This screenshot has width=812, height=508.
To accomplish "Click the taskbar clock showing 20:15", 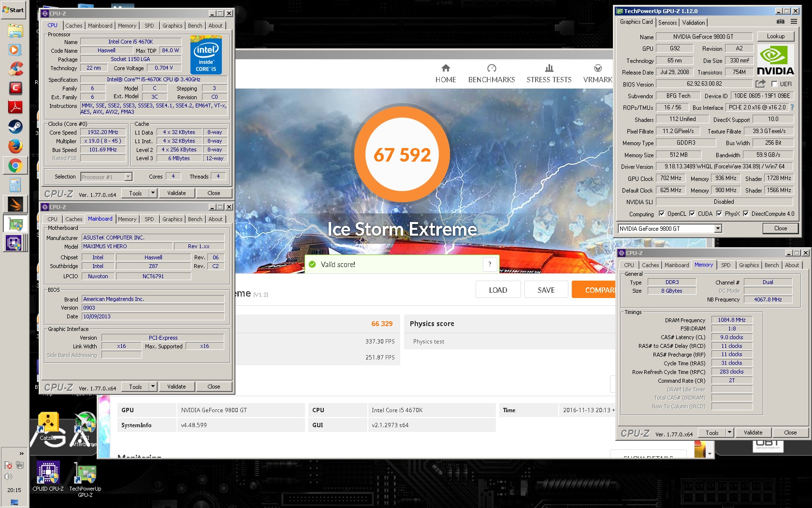I will 14,490.
